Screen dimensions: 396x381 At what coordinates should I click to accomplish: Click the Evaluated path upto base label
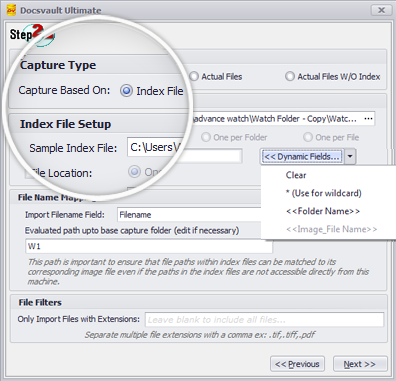click(132, 231)
